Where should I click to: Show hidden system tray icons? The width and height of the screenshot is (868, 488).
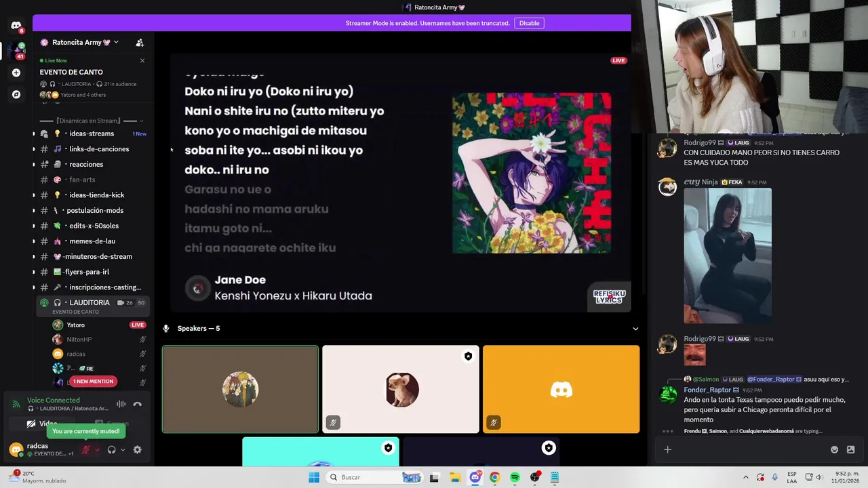point(746,477)
